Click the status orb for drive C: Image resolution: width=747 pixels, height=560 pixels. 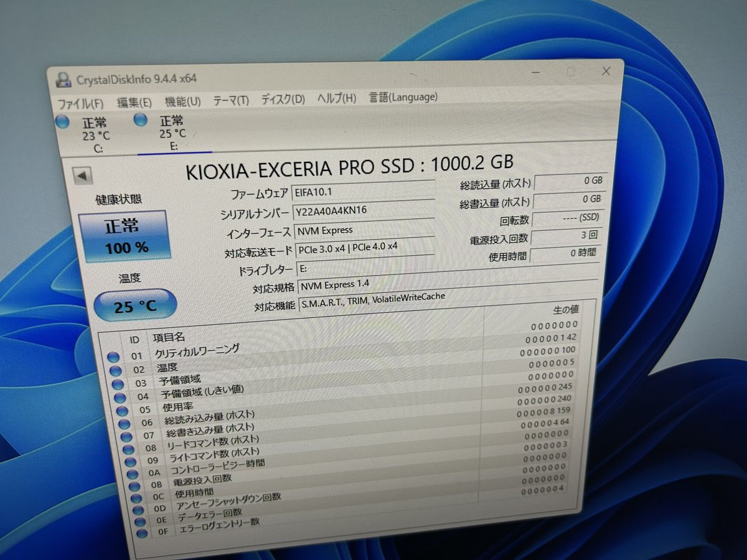pyautogui.click(x=62, y=123)
